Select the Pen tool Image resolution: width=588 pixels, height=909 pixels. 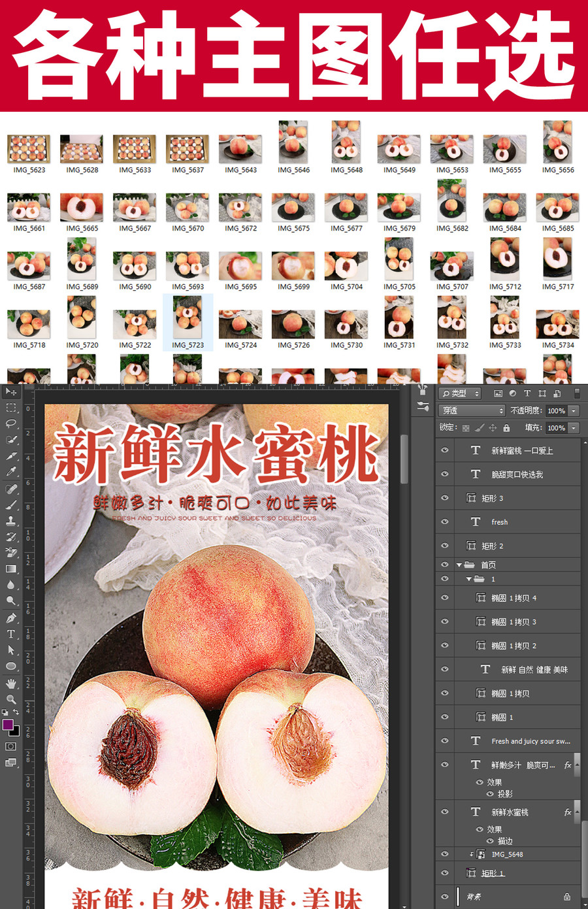pos(11,618)
